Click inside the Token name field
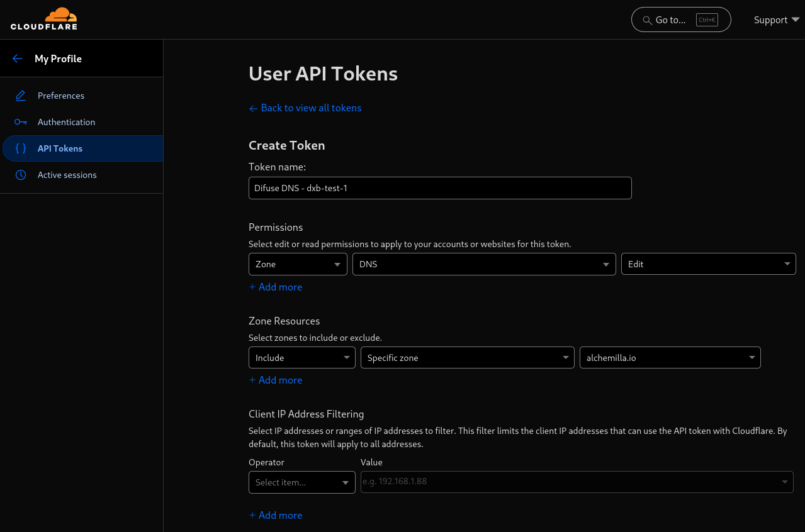Viewport: 805px width, 532px height. (x=440, y=188)
